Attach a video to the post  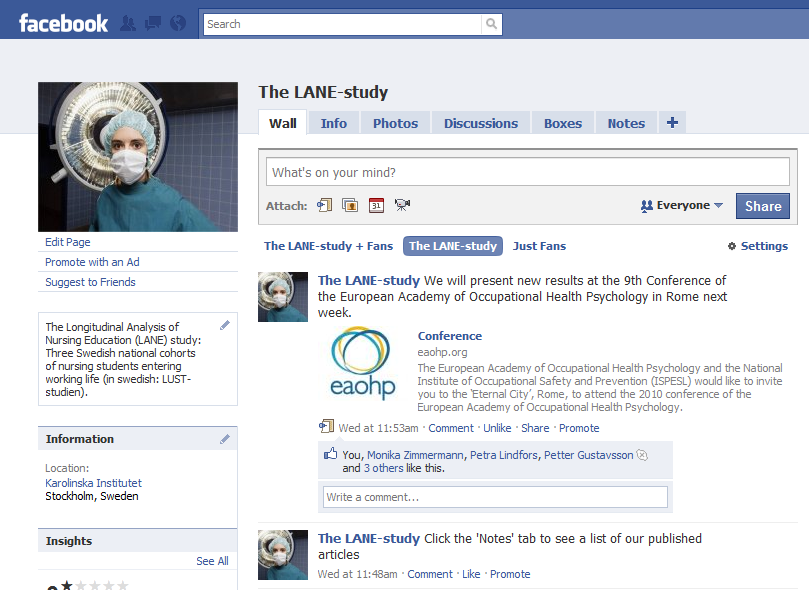coord(402,205)
